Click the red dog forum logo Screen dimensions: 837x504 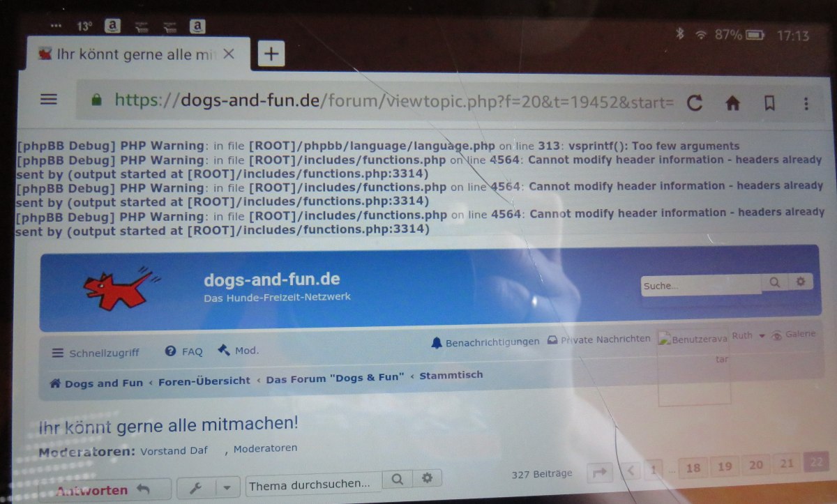(116, 287)
